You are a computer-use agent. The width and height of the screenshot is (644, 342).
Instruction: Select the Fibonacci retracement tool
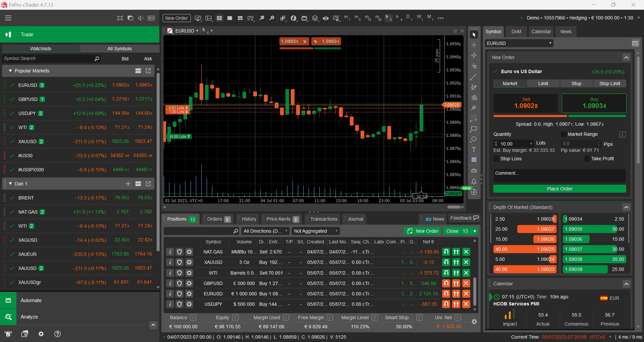474,118
